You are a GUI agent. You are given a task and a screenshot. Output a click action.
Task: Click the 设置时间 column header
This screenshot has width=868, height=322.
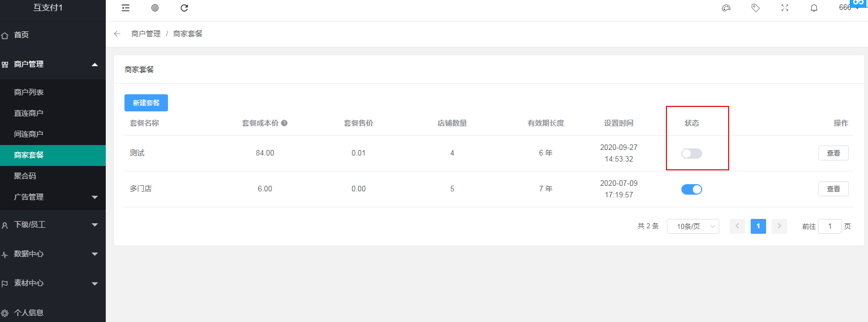(619, 123)
